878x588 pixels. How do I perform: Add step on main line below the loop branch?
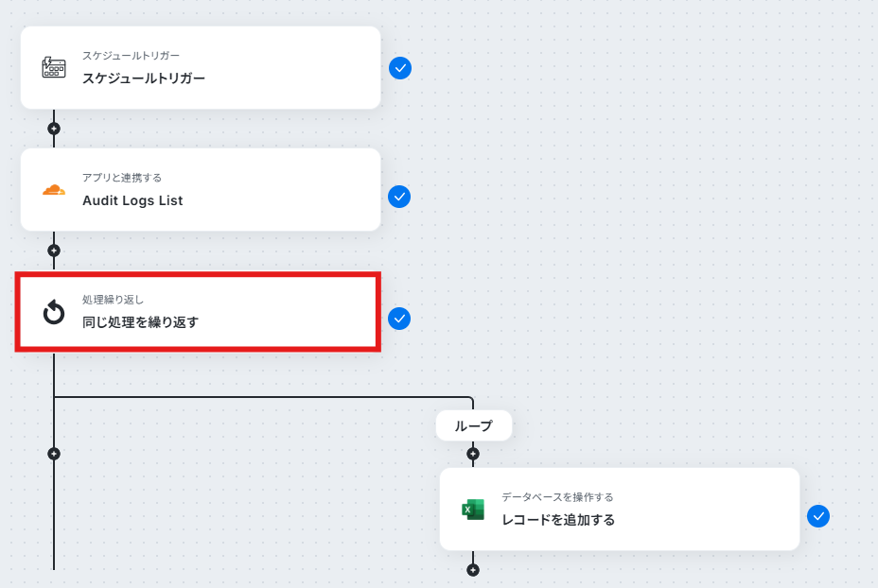coord(54,454)
